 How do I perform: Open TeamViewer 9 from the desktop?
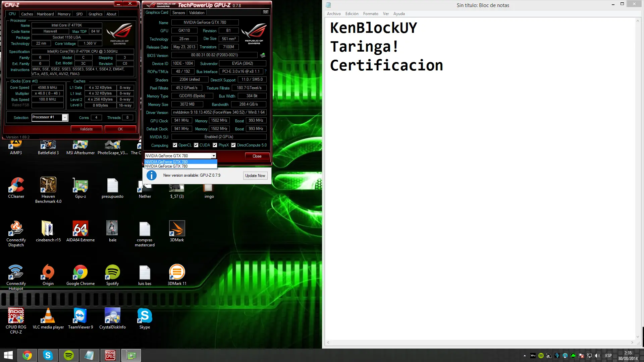tap(80, 318)
